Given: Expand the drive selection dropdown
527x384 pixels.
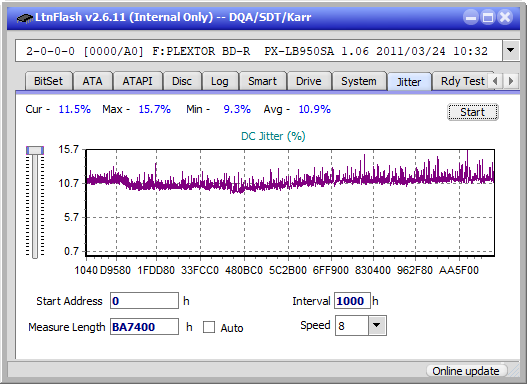Looking at the screenshot, I should (x=511, y=51).
